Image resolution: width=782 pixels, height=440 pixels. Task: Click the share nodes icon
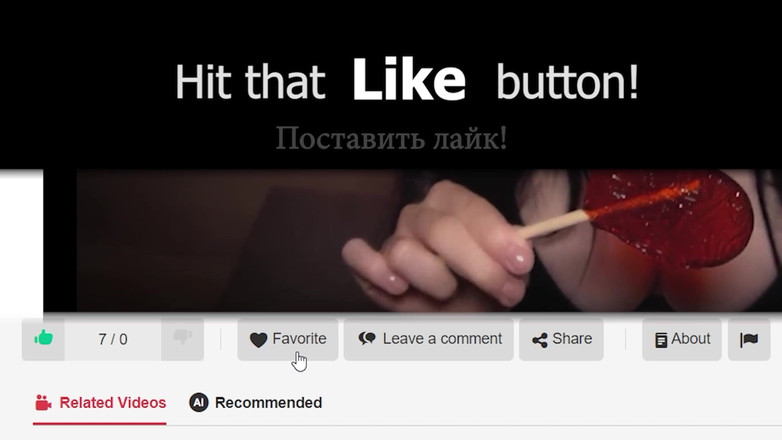(x=540, y=340)
